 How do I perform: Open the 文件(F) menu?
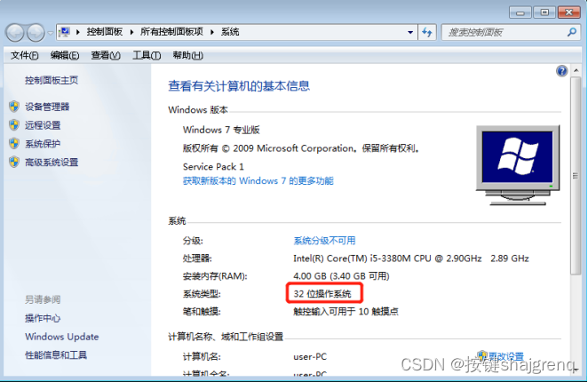coord(24,56)
